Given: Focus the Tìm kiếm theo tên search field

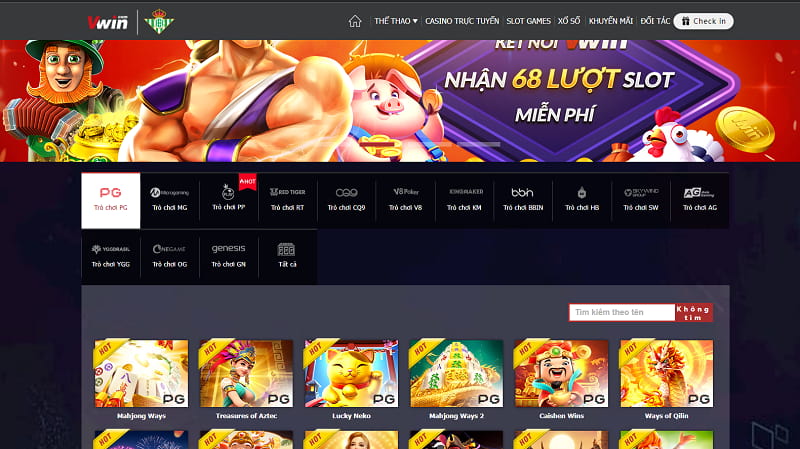Looking at the screenshot, I should [x=621, y=313].
